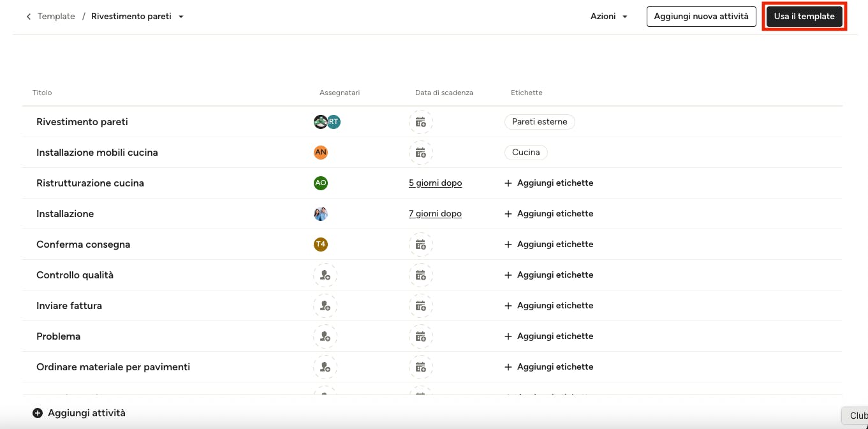Open the Installazione task title
The image size is (868, 429).
coord(65,214)
